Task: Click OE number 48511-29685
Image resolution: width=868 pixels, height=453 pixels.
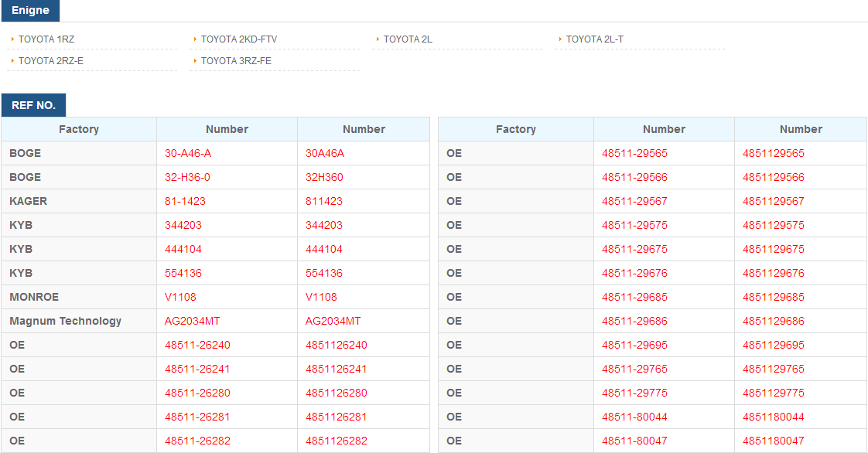Action: point(634,297)
